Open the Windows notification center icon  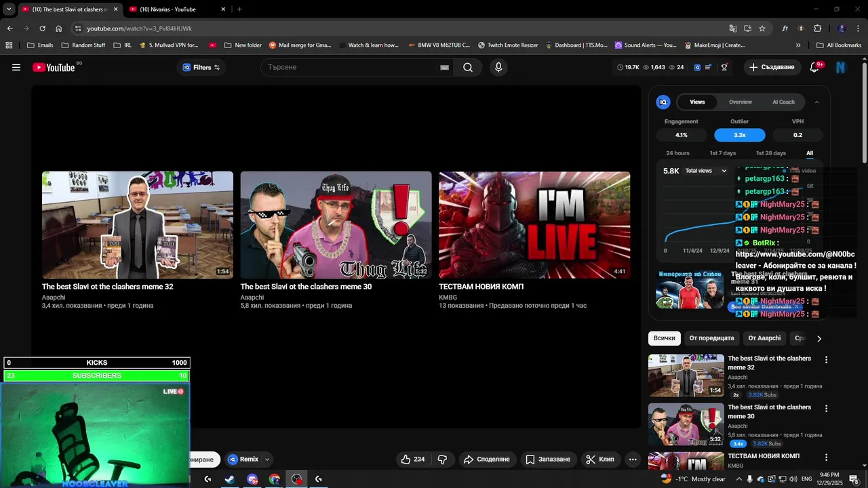click(x=853, y=479)
